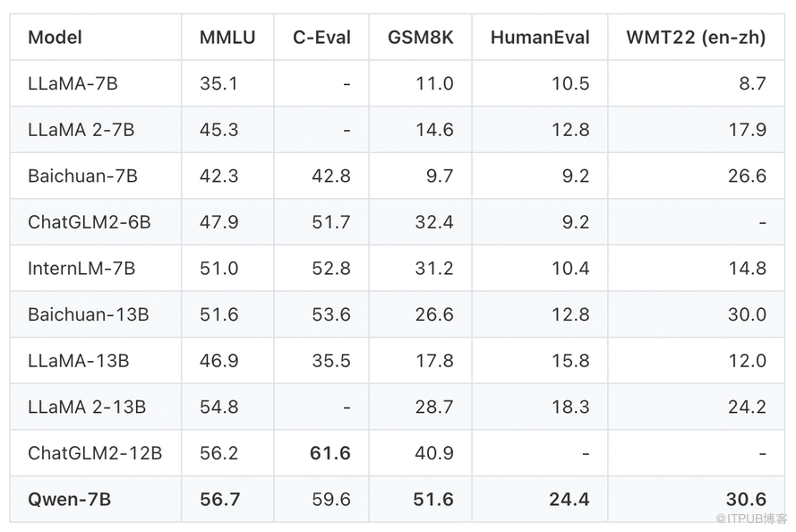Select the HumanEval column header

540,38
